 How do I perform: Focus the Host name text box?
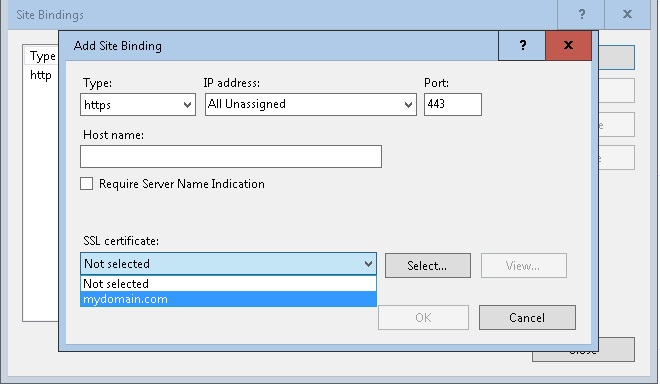(x=231, y=157)
